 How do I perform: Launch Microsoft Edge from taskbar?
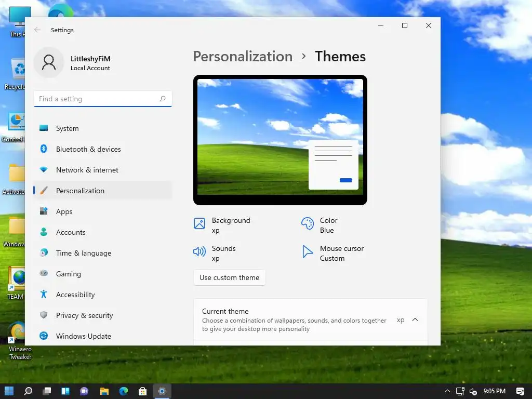click(124, 391)
